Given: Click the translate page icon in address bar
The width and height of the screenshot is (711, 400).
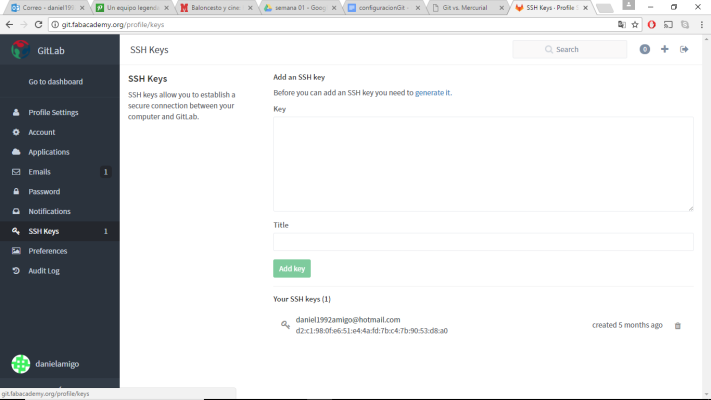Looking at the screenshot, I should point(622,24).
